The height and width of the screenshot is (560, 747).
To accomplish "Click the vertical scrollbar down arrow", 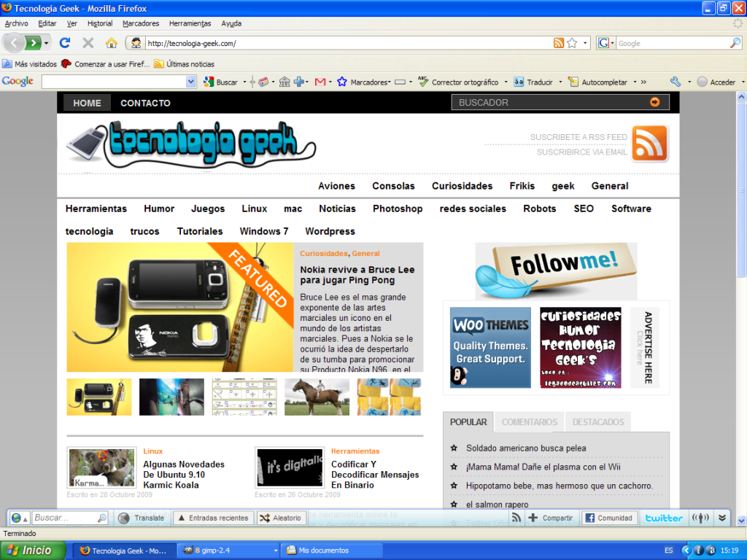I will pos(741,521).
